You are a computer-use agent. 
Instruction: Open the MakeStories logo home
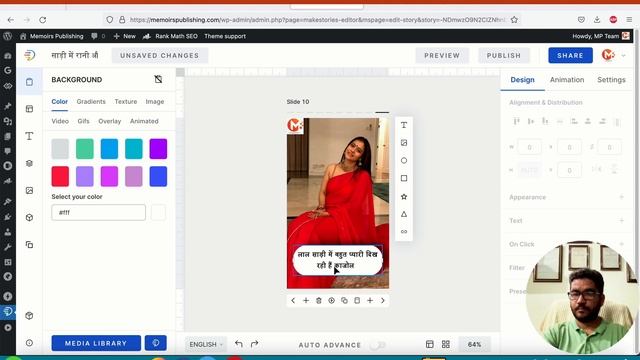29,55
